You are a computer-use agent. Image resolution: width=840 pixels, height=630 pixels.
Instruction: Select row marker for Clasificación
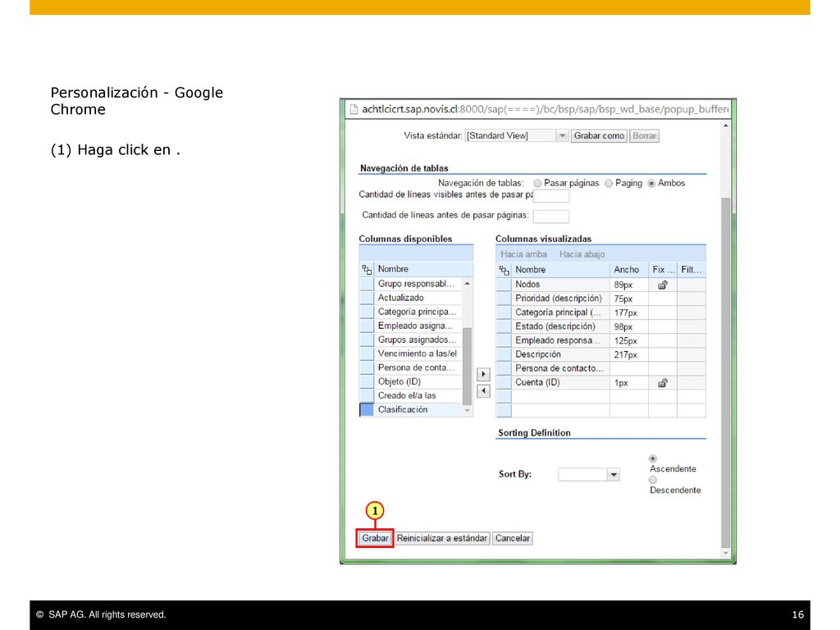coord(367,410)
